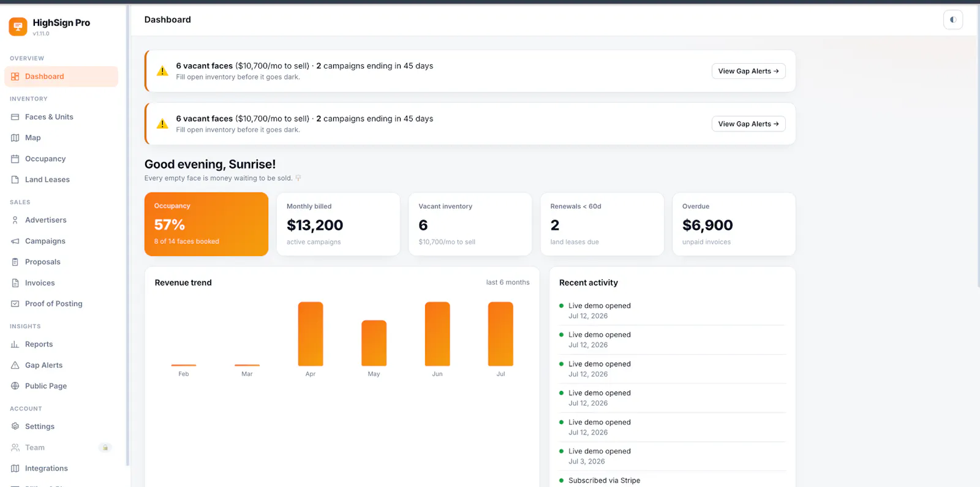The image size is (980, 487).
Task: Click the Team people icon
Action: [15, 448]
